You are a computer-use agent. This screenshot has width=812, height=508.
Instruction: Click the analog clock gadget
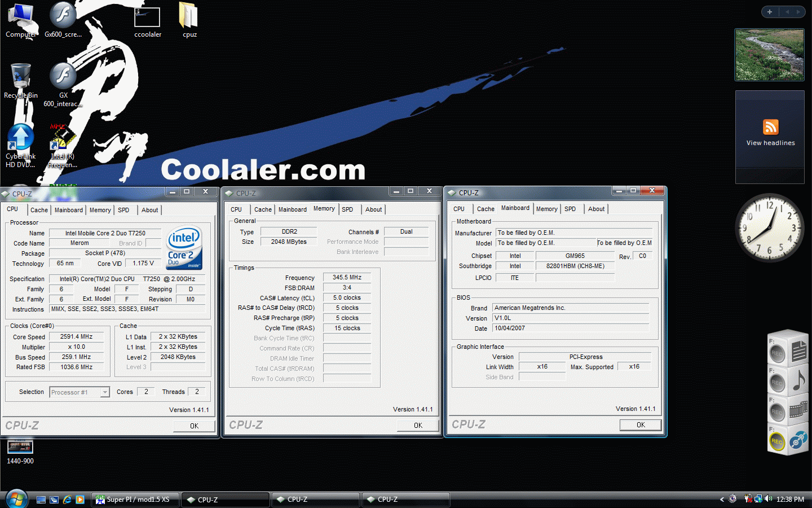coord(769,227)
